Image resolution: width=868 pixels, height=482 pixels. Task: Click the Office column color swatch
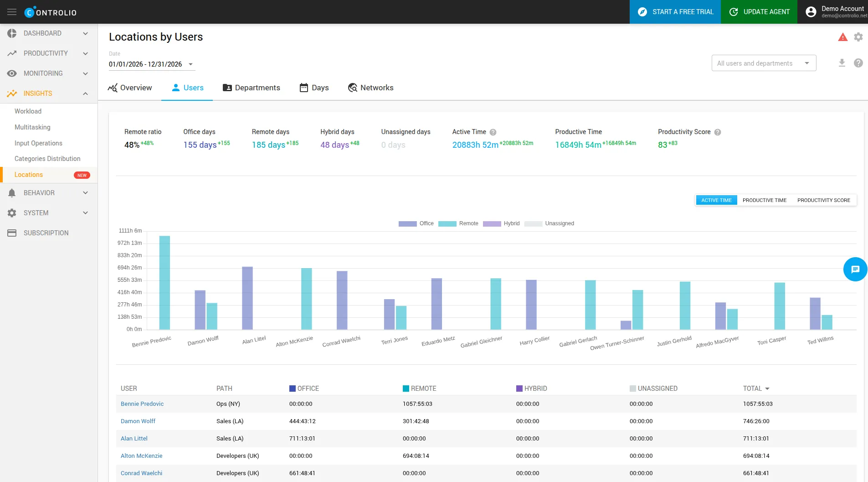click(293, 389)
